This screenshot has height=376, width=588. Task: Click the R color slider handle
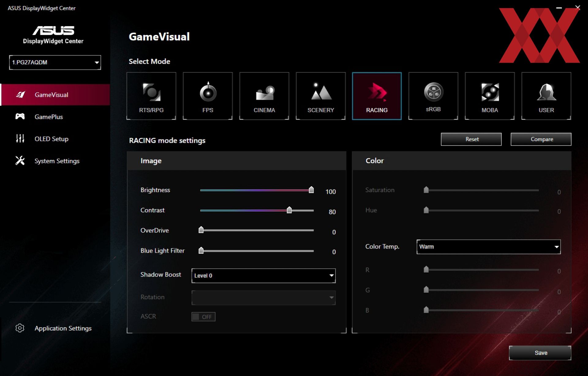426,269
